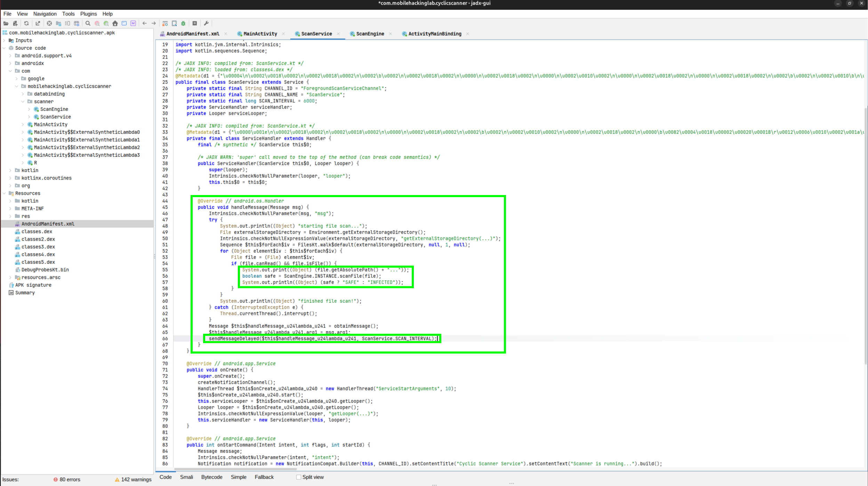Switch to Fallback view
The height and width of the screenshot is (486, 868).
[x=264, y=477]
